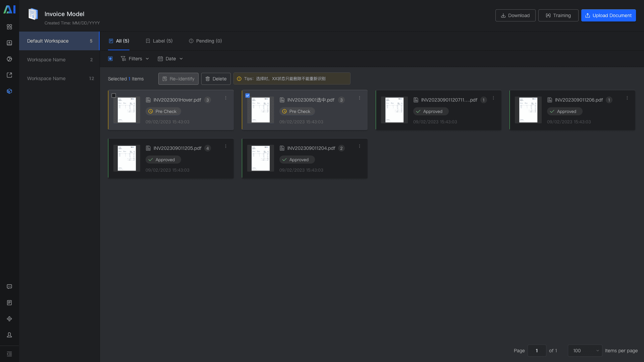This screenshot has width=644, height=362.
Task: Collapse the sidebar using bottom menu icon
Action: tap(9, 354)
